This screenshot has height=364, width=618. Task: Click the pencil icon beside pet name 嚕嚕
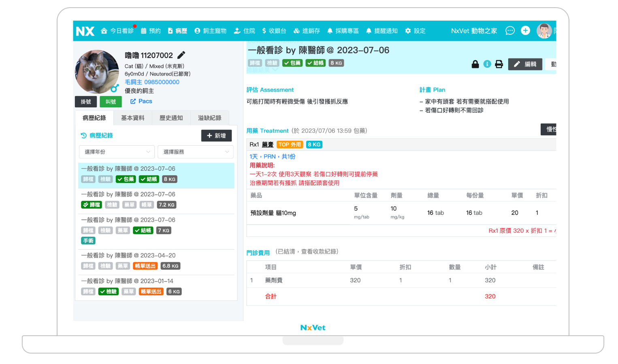[x=181, y=55]
